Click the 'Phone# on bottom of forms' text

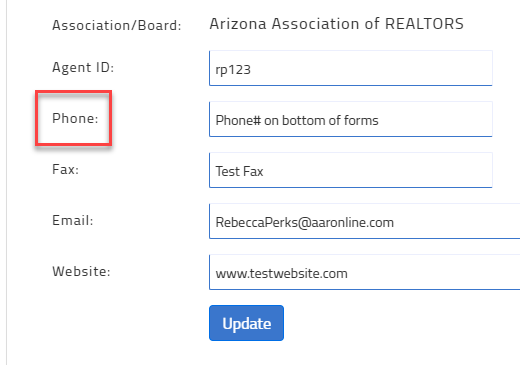(297, 120)
